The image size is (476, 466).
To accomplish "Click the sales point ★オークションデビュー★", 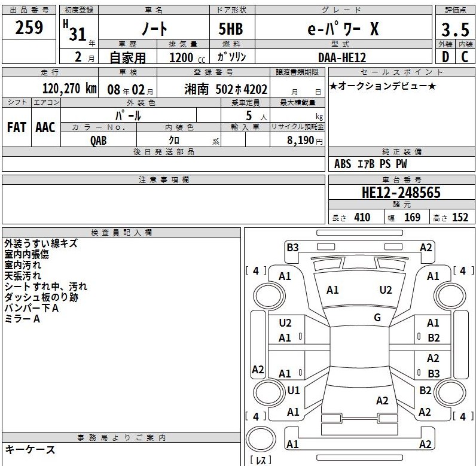I will [383, 86].
